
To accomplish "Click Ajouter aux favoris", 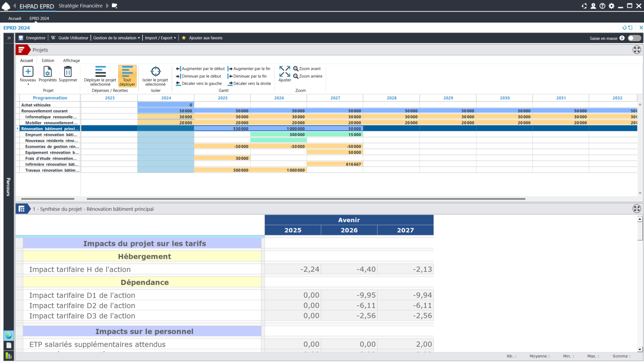I will (x=202, y=38).
